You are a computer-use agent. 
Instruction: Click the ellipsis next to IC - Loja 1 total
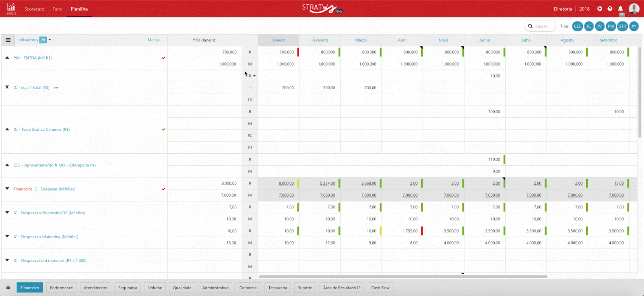(56, 88)
